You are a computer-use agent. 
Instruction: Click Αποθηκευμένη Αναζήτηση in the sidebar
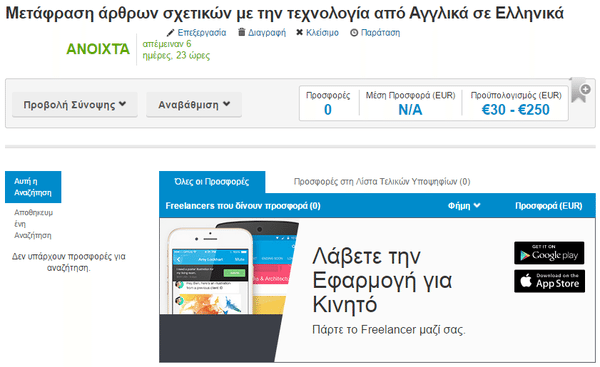click(33, 224)
